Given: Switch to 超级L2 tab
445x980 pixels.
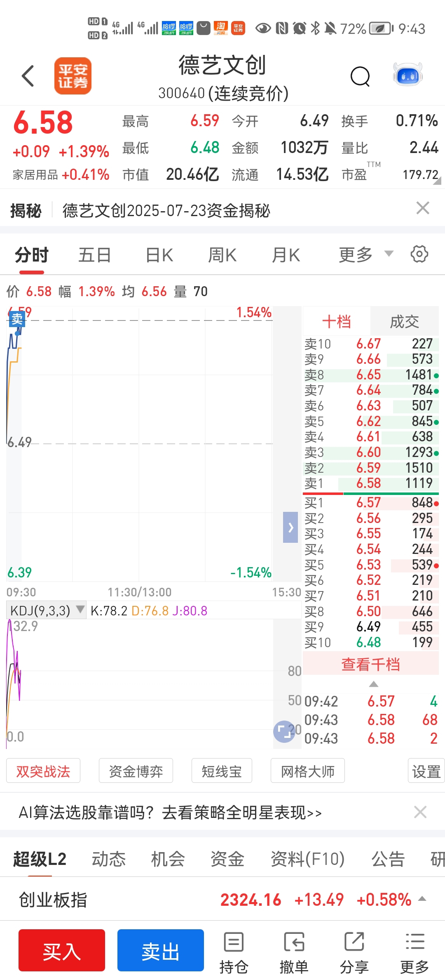Looking at the screenshot, I should 40,859.
